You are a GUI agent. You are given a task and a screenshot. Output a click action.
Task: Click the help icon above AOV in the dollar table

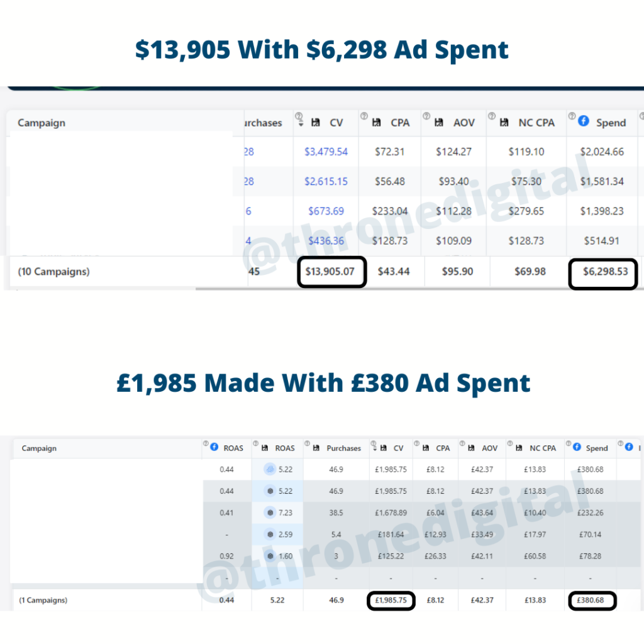click(426, 116)
